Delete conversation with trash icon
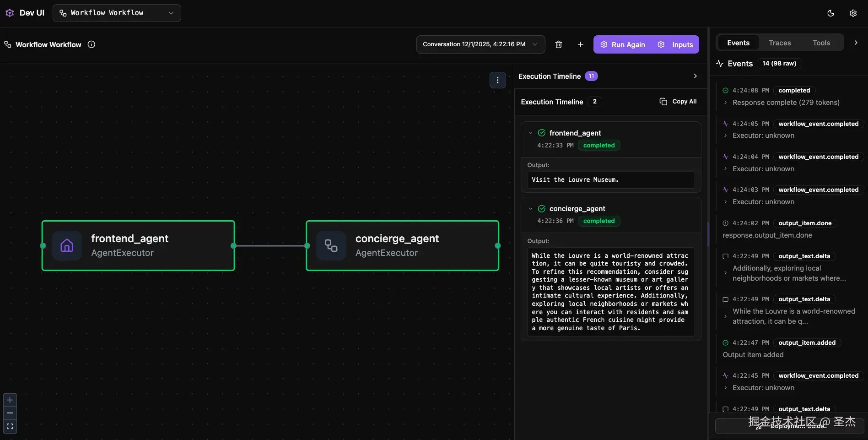The image size is (868, 440). point(559,44)
